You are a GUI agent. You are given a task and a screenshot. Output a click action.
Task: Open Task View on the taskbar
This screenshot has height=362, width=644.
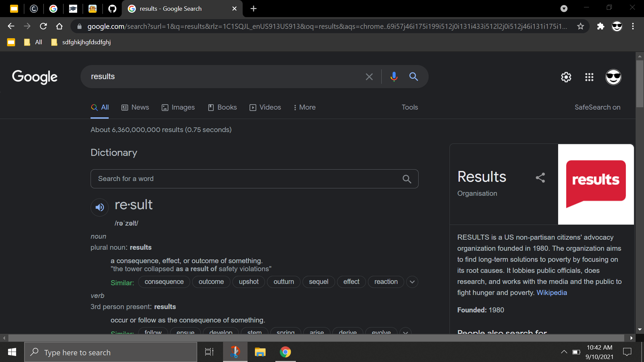(209, 352)
